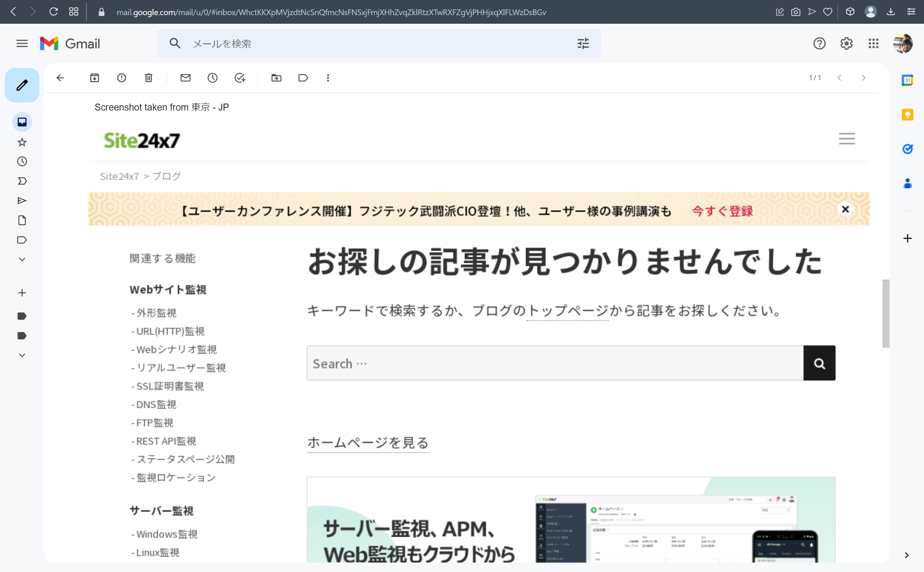This screenshot has width=924, height=572.
Task: Select Windows監視 link
Action: point(167,534)
